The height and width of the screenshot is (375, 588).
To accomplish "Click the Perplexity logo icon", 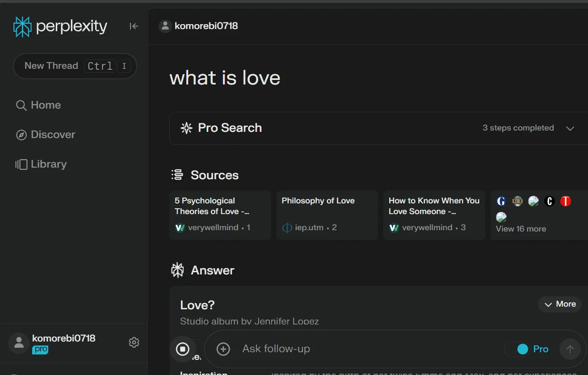I will point(22,27).
